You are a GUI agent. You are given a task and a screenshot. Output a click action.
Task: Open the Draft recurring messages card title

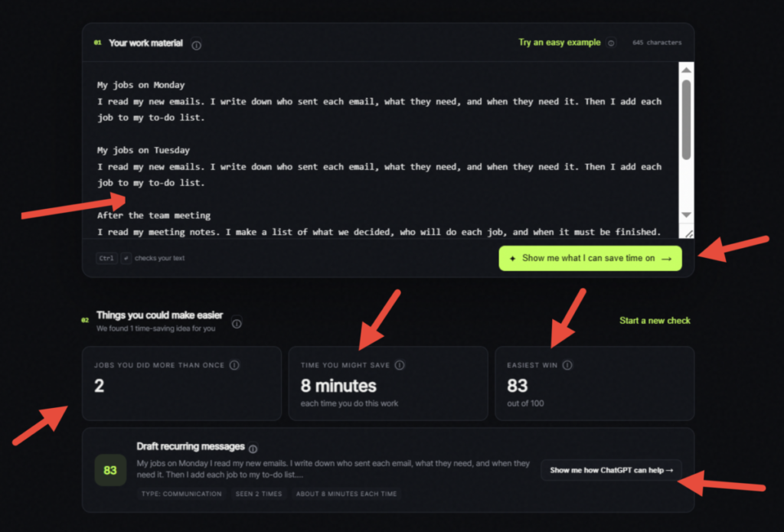point(191,446)
